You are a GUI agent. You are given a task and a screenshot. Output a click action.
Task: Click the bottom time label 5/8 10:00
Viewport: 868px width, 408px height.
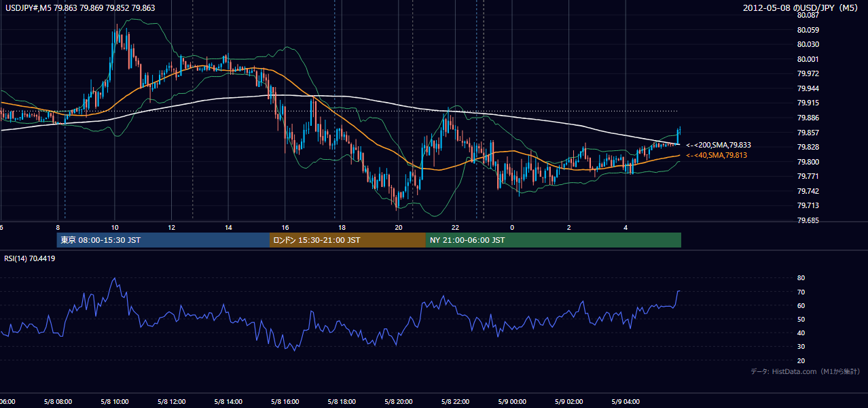tap(115, 402)
